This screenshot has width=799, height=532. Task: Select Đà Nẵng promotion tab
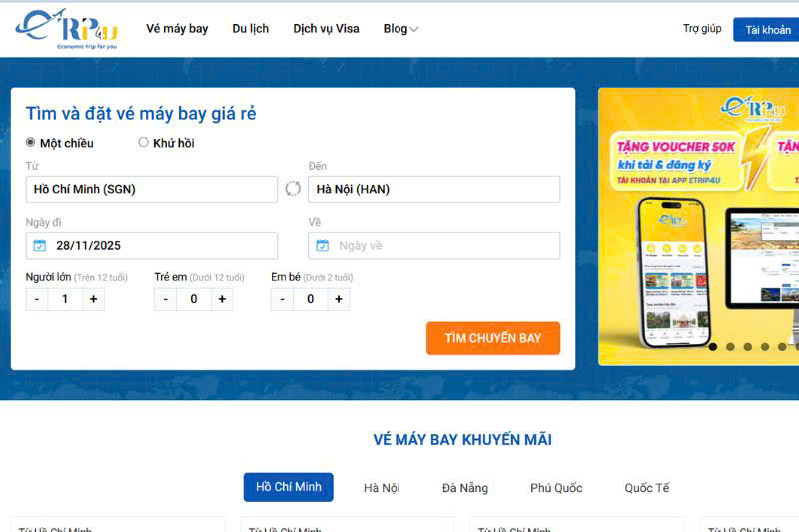[x=465, y=488]
